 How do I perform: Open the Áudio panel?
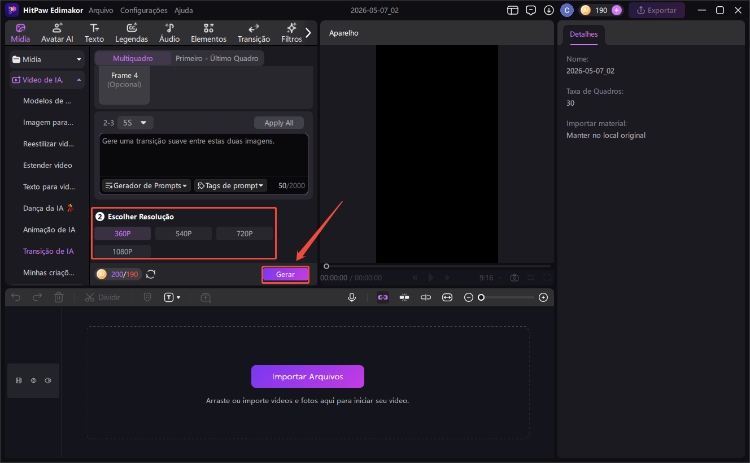tap(169, 33)
